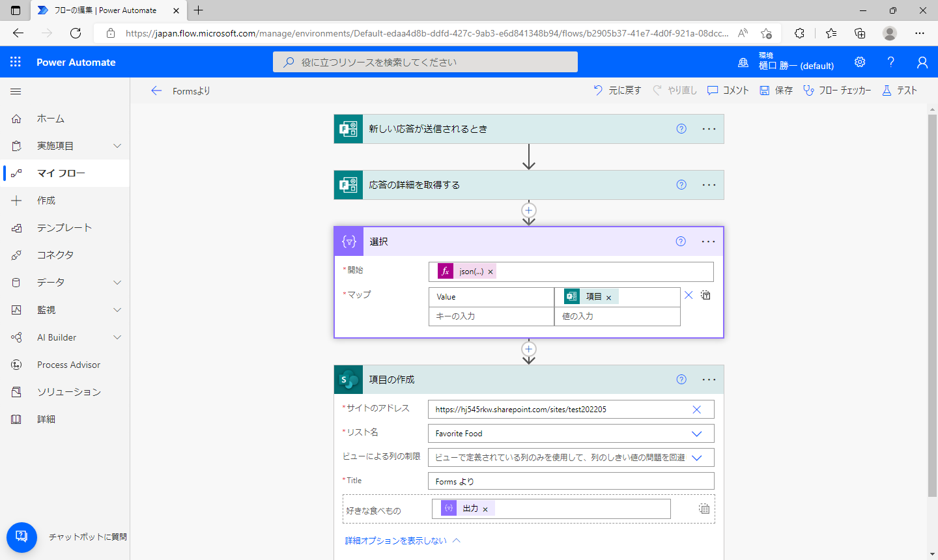Screen dimensions: 938x560
Task: Open more options for the 選択 action
Action: [x=708, y=242]
